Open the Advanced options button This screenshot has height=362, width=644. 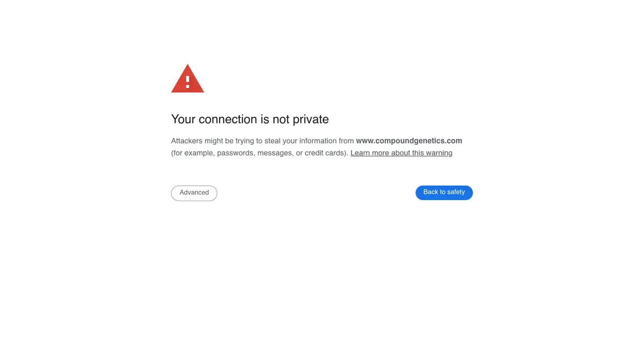pyautogui.click(x=194, y=193)
